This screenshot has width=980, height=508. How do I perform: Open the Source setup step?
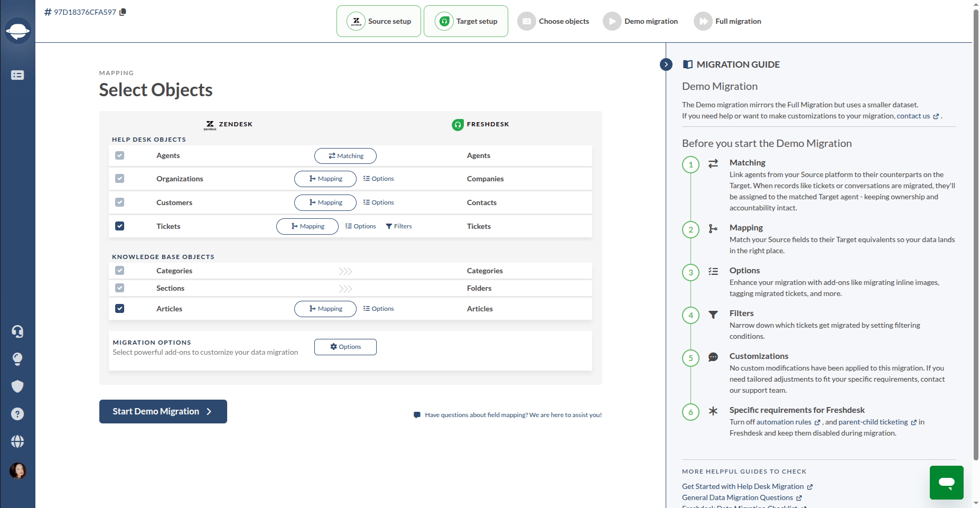tap(379, 21)
